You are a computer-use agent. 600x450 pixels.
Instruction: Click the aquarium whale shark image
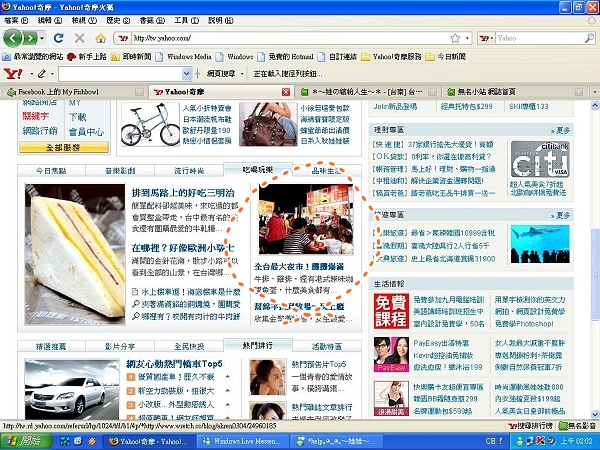click(x=540, y=244)
